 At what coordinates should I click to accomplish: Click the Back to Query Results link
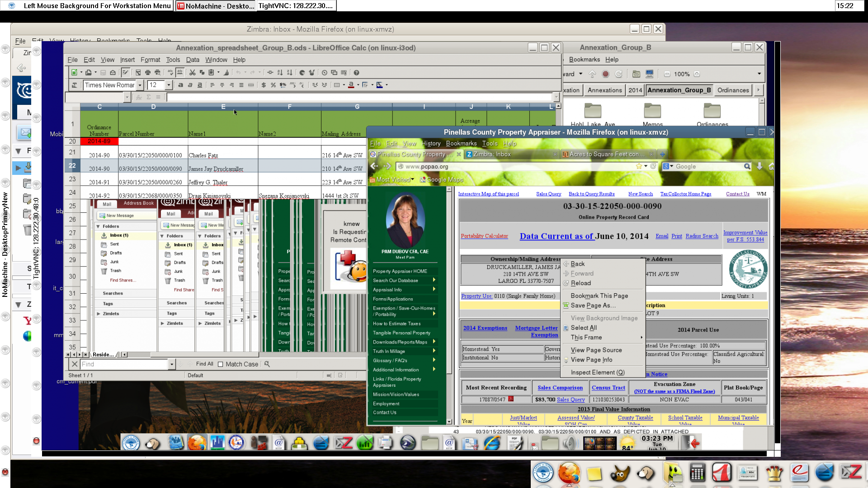click(591, 194)
